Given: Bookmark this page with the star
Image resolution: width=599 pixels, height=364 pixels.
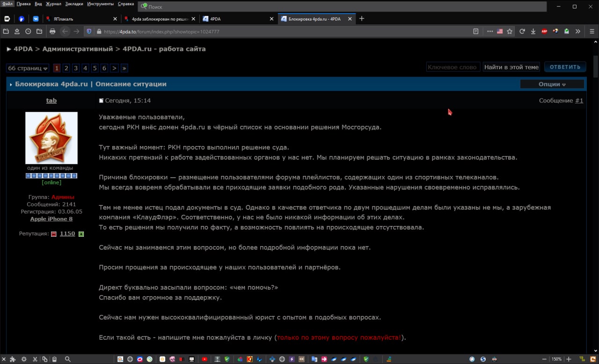Looking at the screenshot, I should pyautogui.click(x=510, y=31).
